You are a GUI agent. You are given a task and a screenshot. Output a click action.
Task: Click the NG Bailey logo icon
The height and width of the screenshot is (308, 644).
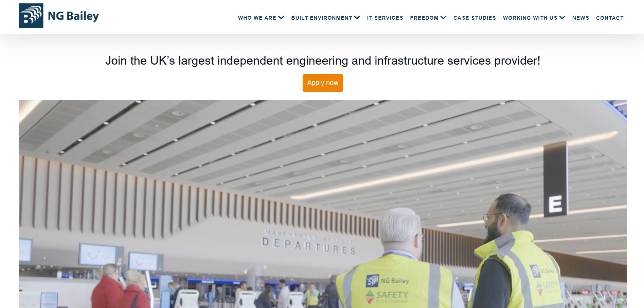(x=31, y=16)
